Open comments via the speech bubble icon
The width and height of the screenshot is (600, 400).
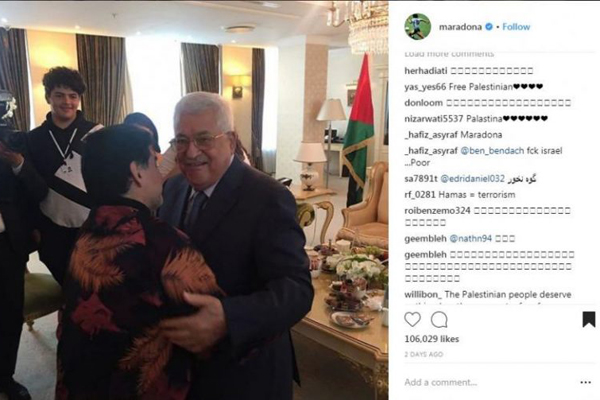(x=439, y=320)
